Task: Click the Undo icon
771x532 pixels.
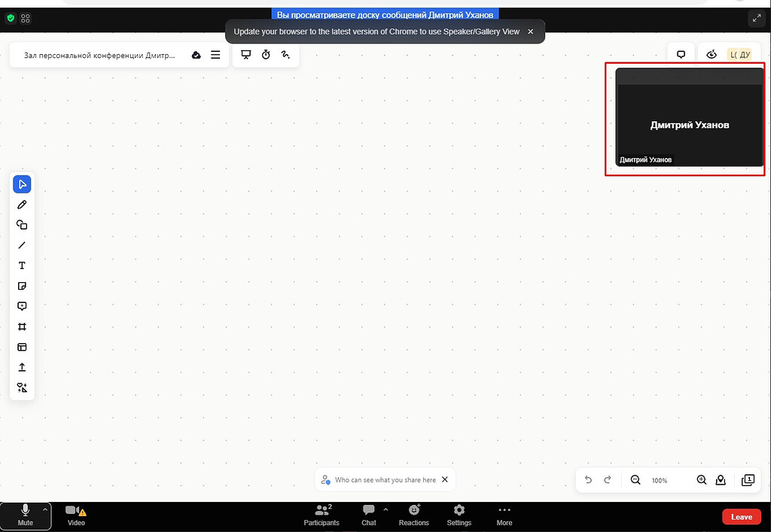Action: pyautogui.click(x=588, y=479)
